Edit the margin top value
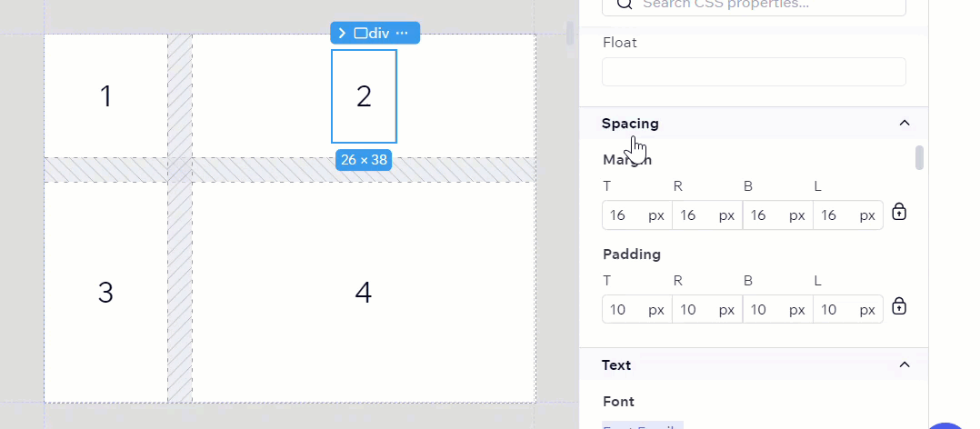The image size is (980, 429). click(619, 215)
